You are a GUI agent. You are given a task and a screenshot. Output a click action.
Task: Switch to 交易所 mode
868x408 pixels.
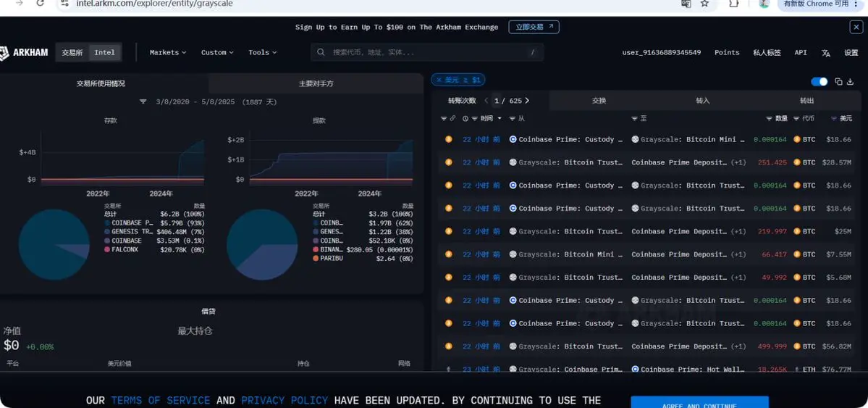(x=72, y=53)
